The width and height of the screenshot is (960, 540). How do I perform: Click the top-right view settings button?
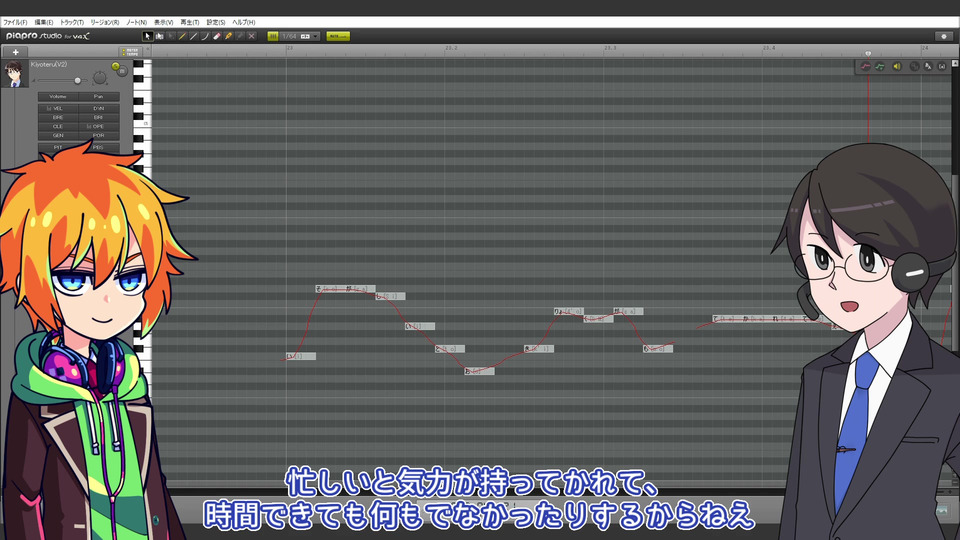(x=943, y=36)
